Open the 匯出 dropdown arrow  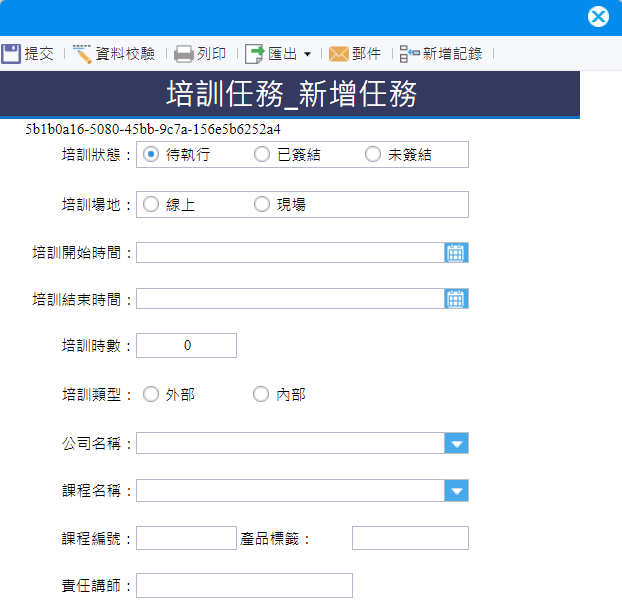click(x=307, y=54)
